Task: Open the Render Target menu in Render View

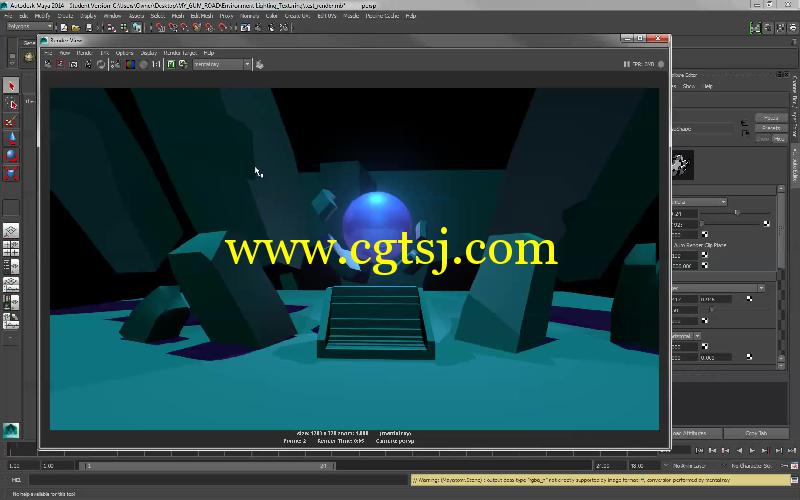Action: (x=180, y=53)
